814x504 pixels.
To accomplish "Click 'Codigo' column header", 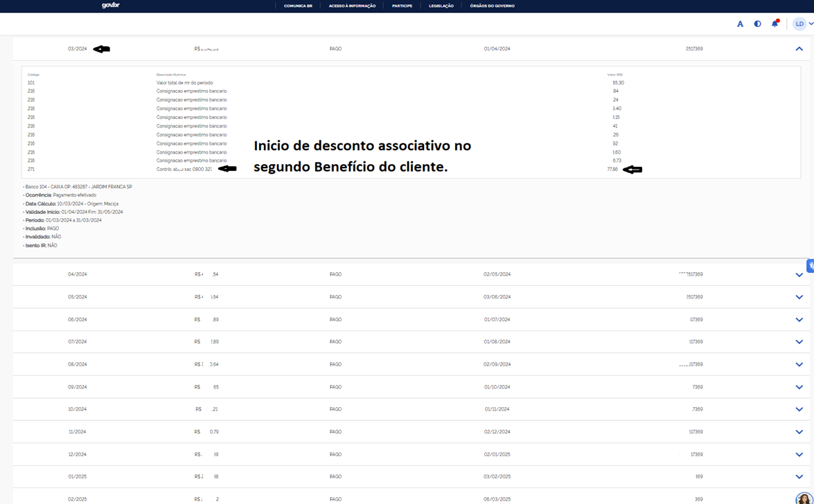I will click(33, 75).
